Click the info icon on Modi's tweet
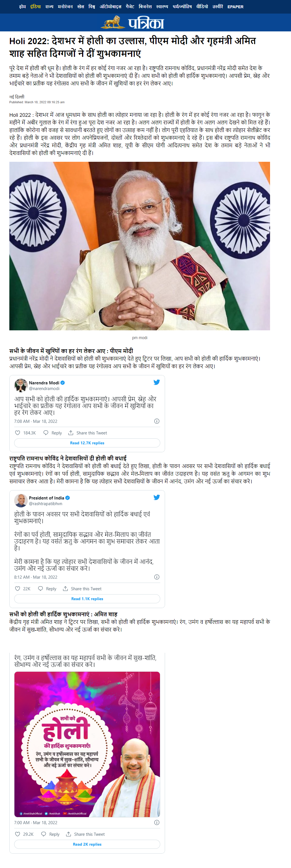291x868 pixels. click(157, 421)
